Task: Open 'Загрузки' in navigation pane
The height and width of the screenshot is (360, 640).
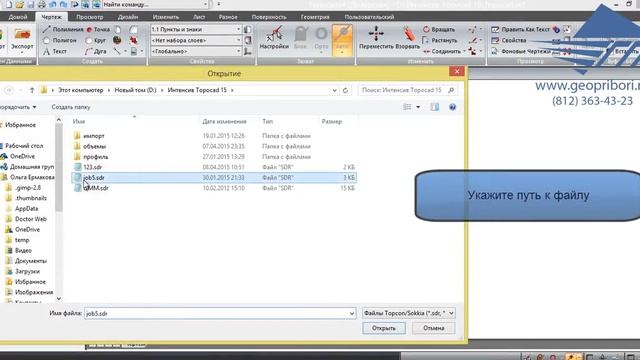Action: (27, 271)
